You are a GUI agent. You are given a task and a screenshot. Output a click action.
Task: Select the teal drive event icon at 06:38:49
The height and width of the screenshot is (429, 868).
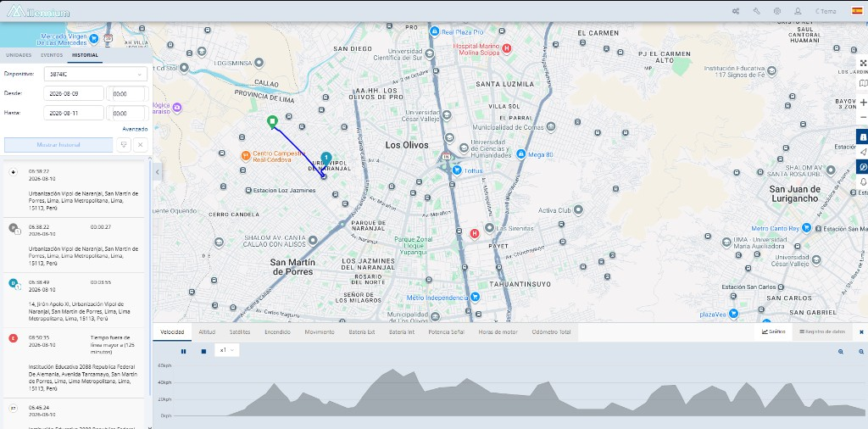14,283
